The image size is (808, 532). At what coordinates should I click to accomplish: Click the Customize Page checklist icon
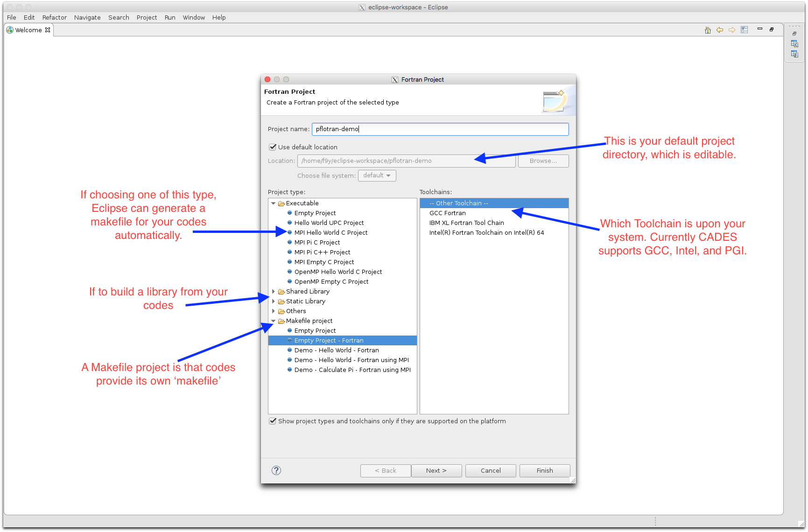pyautogui.click(x=745, y=30)
